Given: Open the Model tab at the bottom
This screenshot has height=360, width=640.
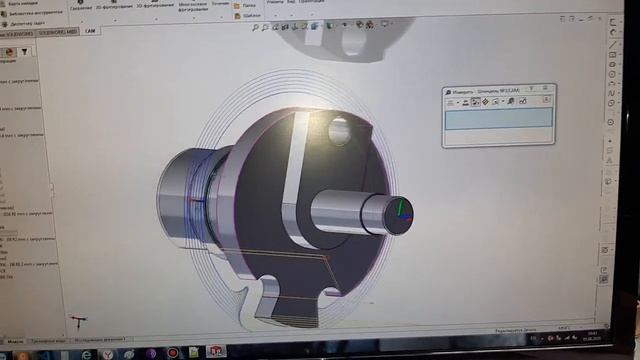Looking at the screenshot, I should coord(15,341).
